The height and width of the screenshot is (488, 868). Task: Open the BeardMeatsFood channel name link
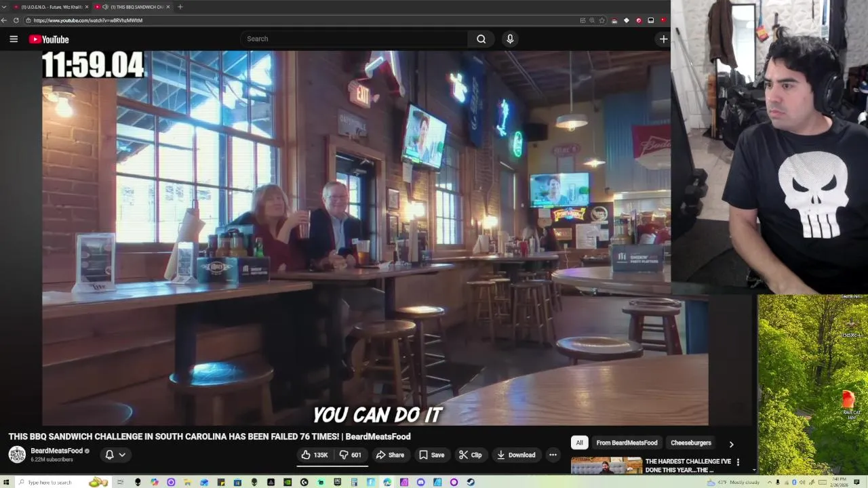click(x=56, y=451)
